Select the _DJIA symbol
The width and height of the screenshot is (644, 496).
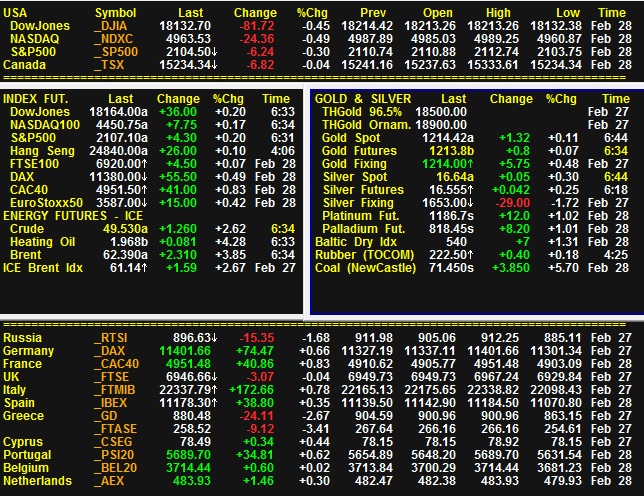click(110, 26)
